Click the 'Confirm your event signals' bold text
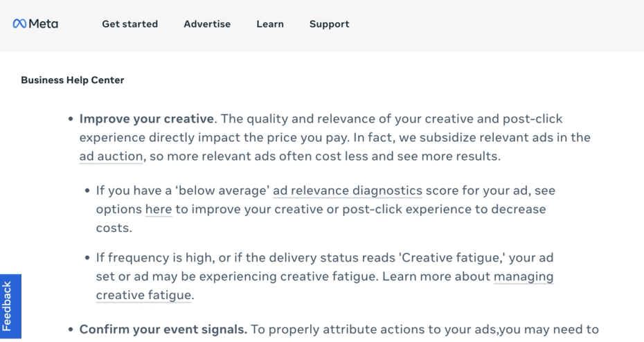Screen dimensions: 644x342 click(163, 329)
